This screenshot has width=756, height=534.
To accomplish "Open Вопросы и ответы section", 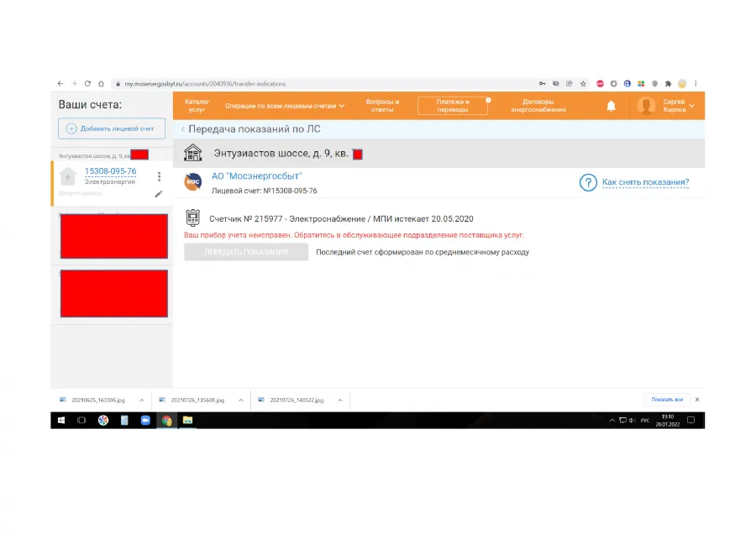I will tap(382, 106).
